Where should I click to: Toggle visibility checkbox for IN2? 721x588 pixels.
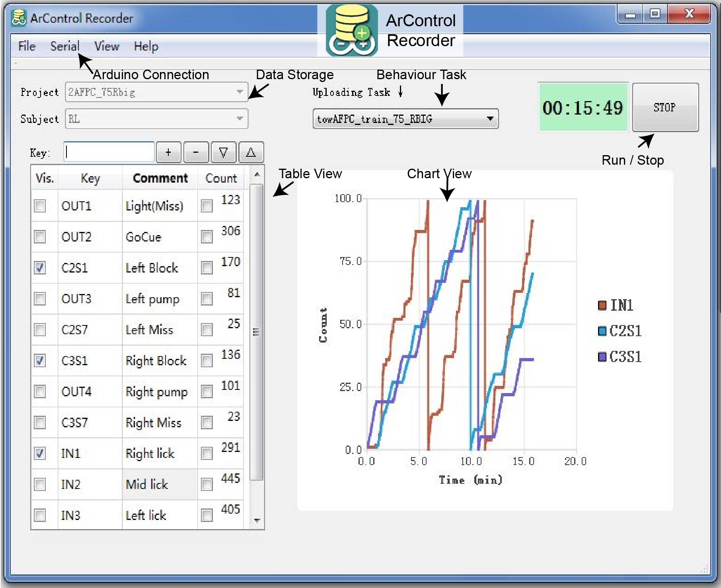point(40,485)
